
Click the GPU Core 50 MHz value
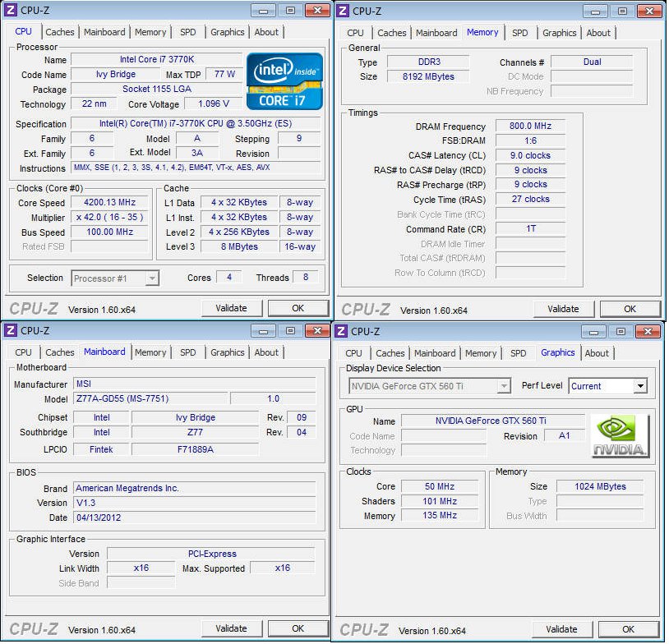440,486
